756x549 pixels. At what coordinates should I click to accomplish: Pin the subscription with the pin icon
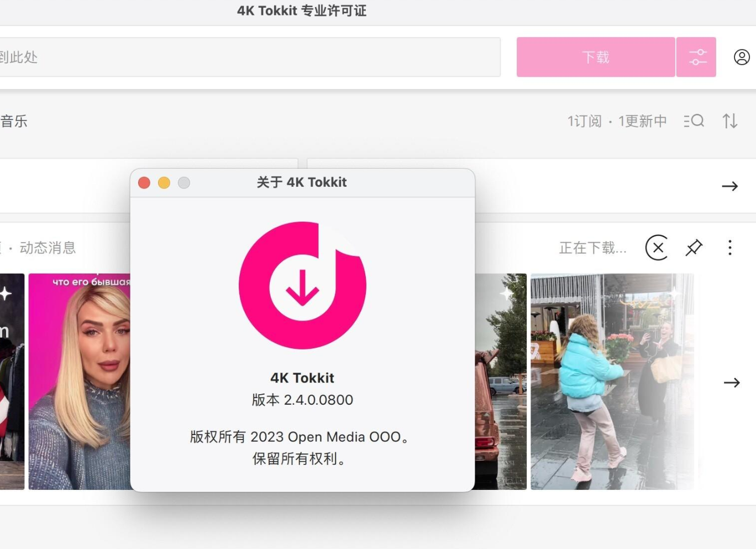694,248
